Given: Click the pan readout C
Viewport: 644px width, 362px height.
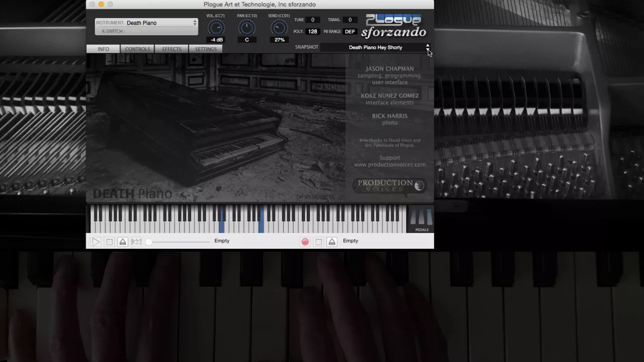Looking at the screenshot, I should tap(247, 40).
